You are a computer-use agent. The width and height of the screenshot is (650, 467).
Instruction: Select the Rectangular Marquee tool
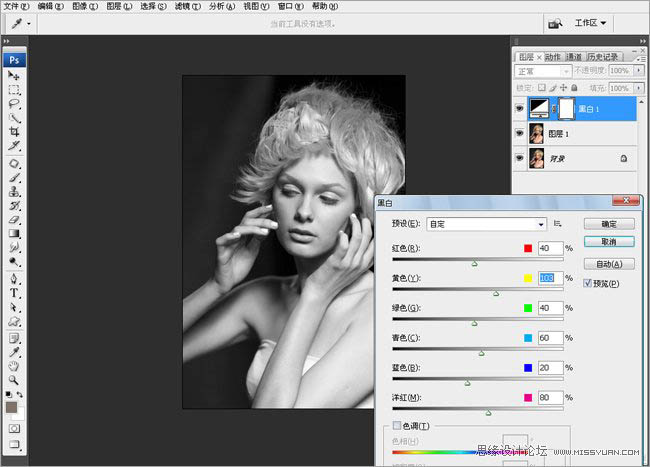(14, 89)
